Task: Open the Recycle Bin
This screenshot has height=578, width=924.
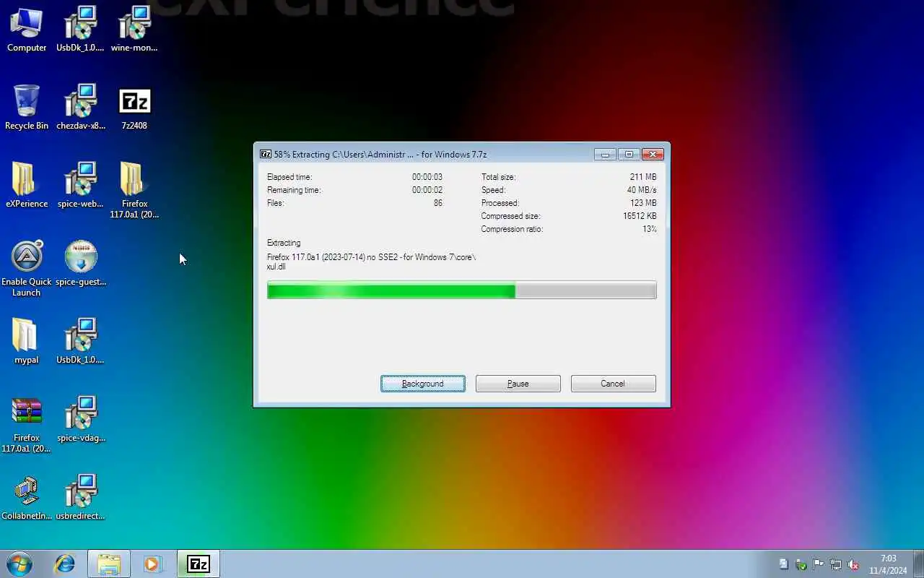Action: [x=27, y=108]
